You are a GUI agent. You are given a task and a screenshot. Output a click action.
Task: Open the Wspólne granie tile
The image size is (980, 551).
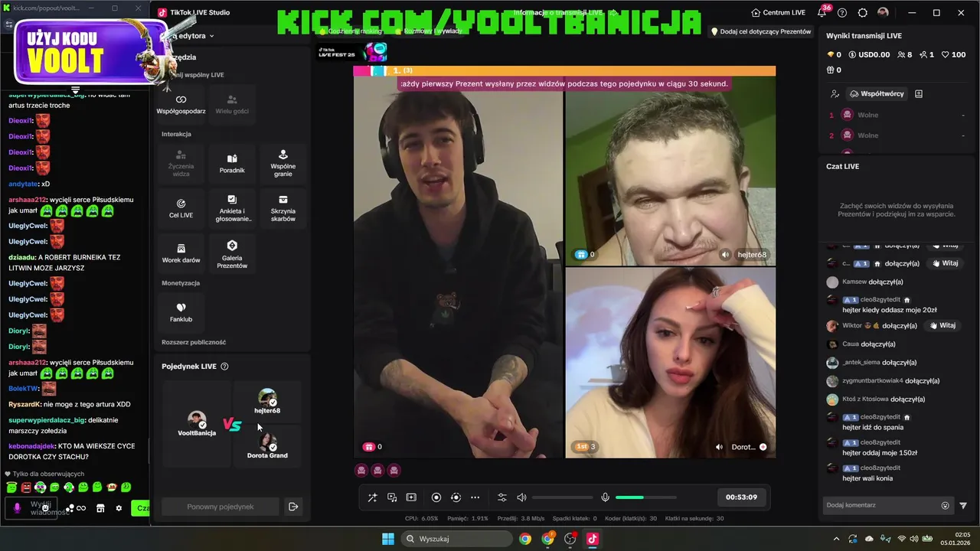[x=283, y=162]
